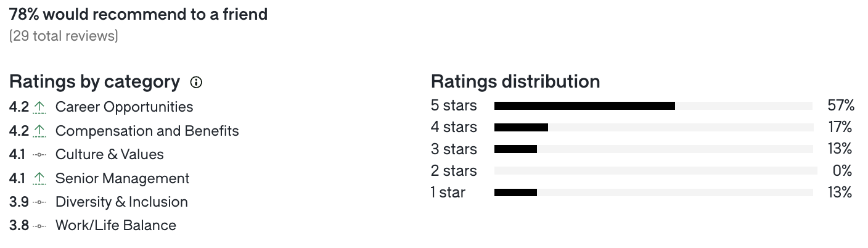Click the Ratings distribution heading
The height and width of the screenshot is (248, 868).
point(515,81)
